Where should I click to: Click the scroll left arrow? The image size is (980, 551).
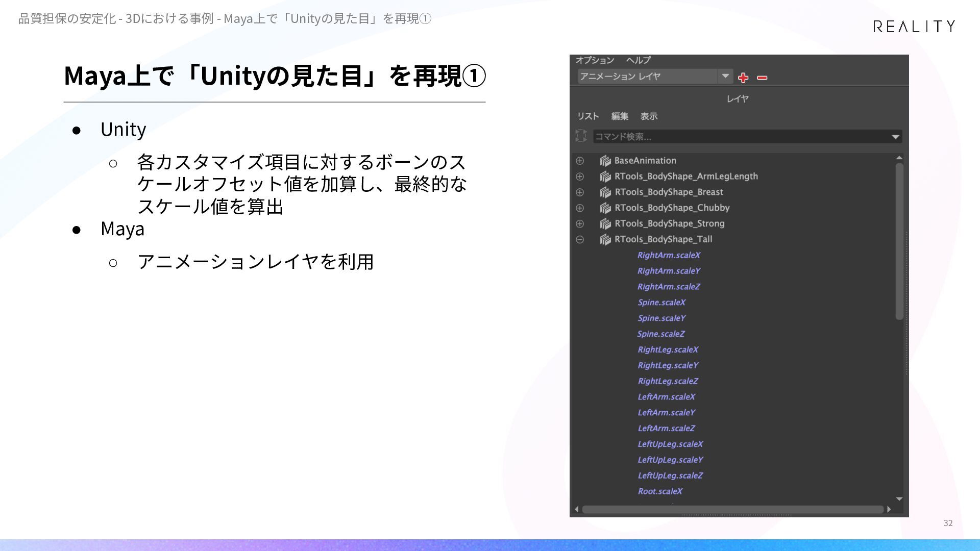577,509
